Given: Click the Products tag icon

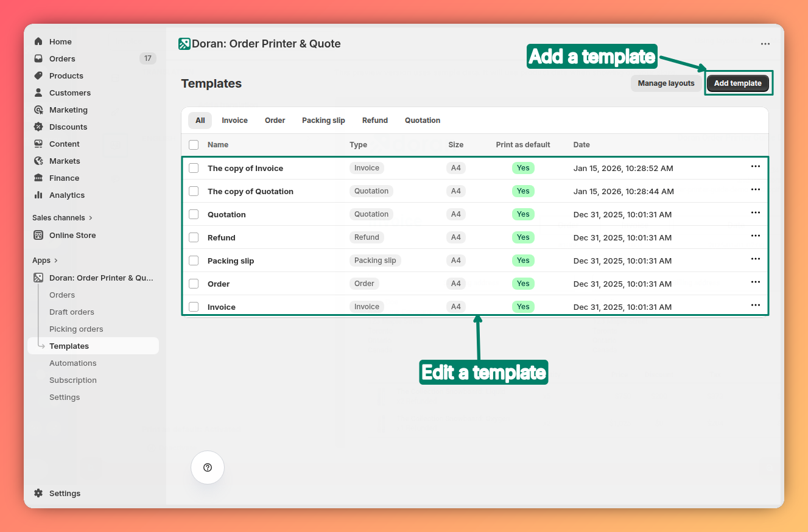Looking at the screenshot, I should (x=38, y=75).
